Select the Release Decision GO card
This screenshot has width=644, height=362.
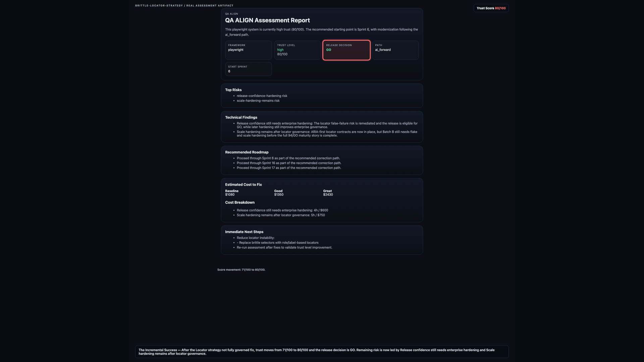coord(346,50)
